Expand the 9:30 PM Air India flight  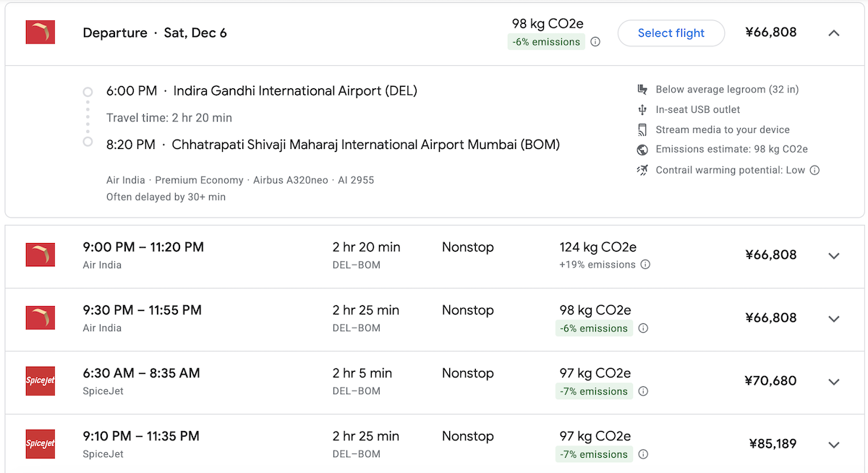click(833, 319)
